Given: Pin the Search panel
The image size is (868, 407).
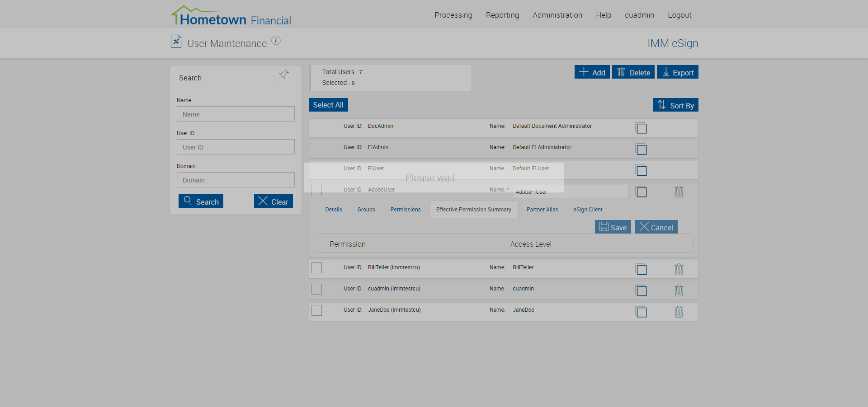Looking at the screenshot, I should point(283,74).
